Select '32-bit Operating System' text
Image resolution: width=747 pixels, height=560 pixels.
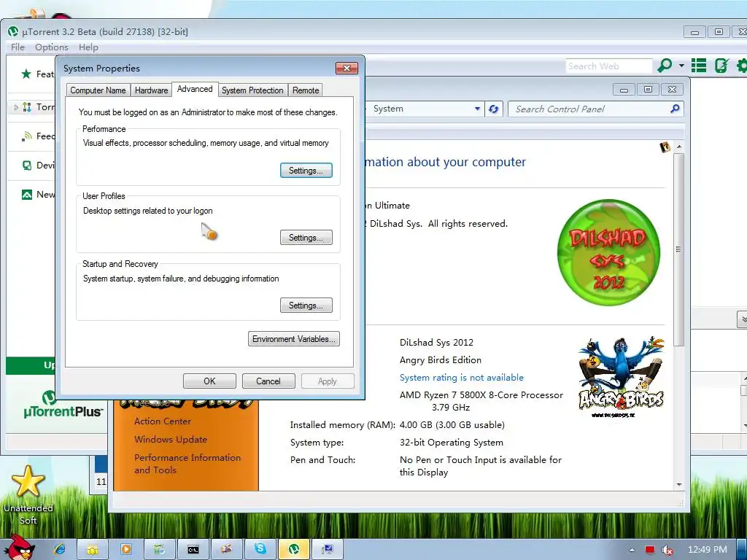tap(451, 443)
